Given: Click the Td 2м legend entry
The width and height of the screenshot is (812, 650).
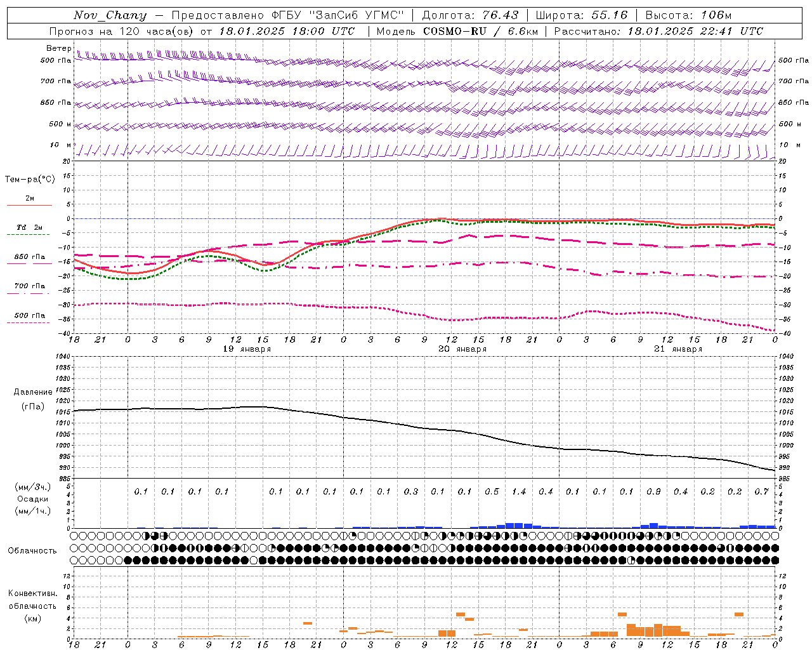Looking at the screenshot, I should [x=30, y=227].
